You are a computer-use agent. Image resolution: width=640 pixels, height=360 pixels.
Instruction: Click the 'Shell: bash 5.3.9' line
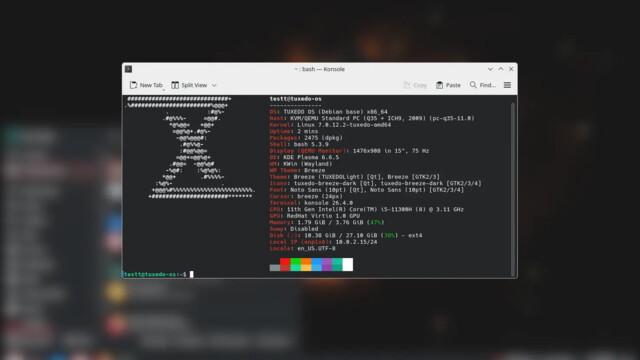(299, 144)
